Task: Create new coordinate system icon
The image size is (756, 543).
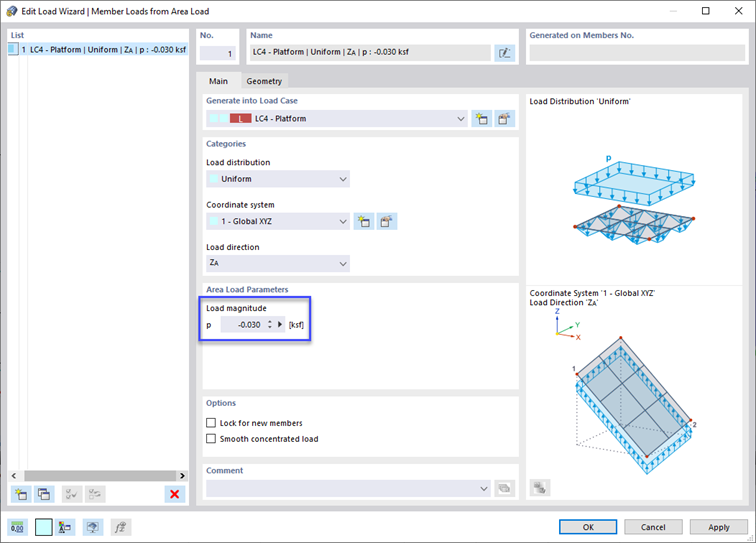Action: point(364,221)
